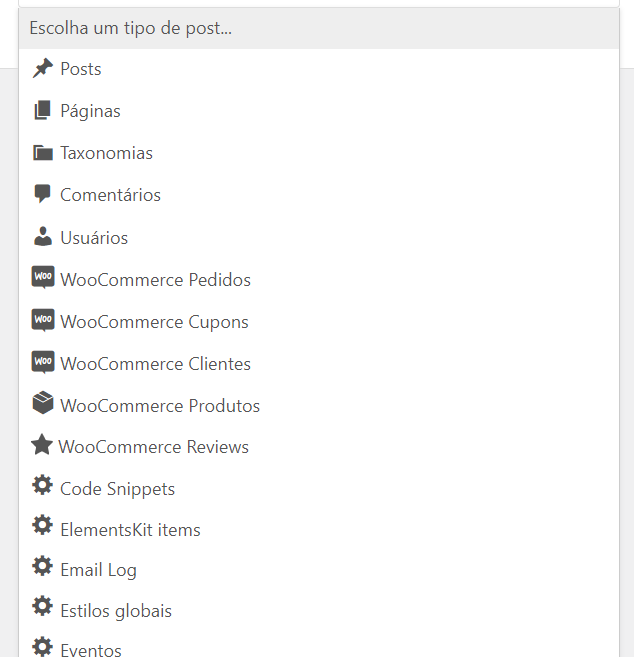Click the person icon beside Usuários
Screen dimensions: 634x657
pyautogui.click(x=43, y=237)
